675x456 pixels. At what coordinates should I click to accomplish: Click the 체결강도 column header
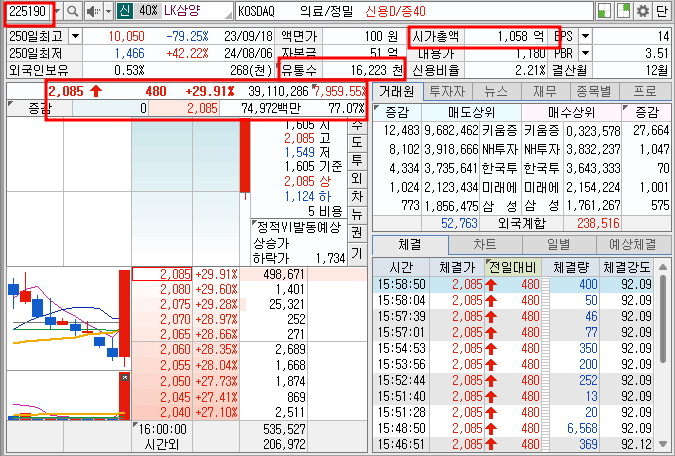coord(626,268)
